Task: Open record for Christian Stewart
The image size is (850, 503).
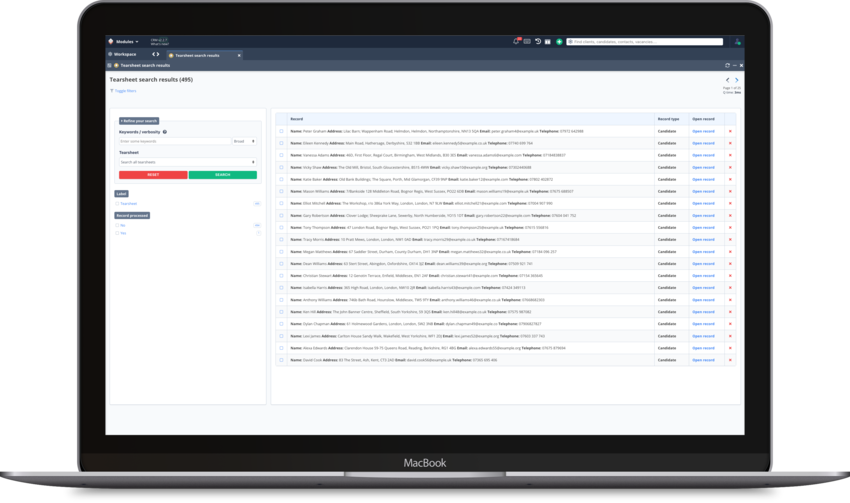Action: [703, 276]
